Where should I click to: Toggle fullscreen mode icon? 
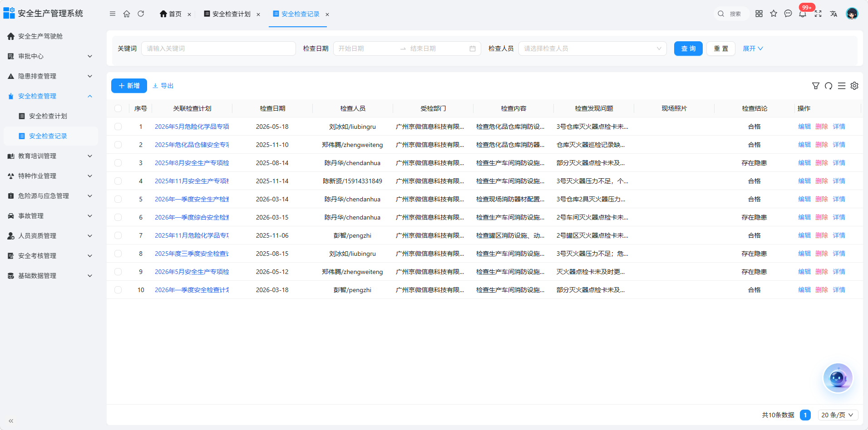click(818, 14)
